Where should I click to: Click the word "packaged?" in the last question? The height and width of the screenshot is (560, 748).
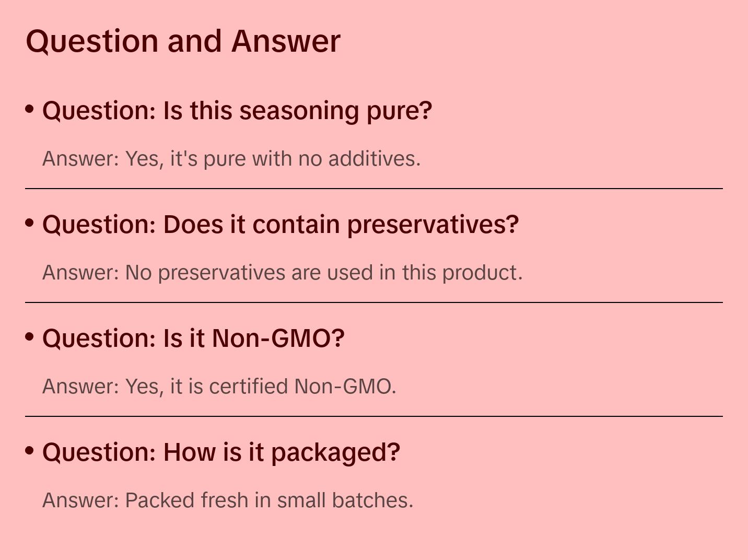click(x=335, y=452)
